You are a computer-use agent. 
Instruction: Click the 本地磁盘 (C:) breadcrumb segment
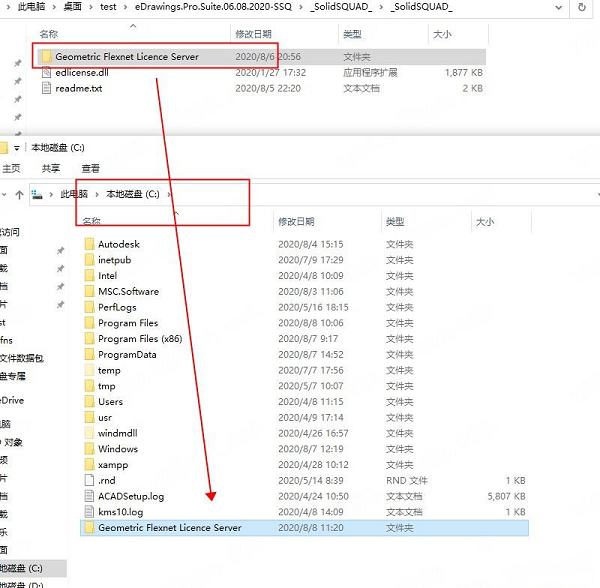pyautogui.click(x=133, y=194)
